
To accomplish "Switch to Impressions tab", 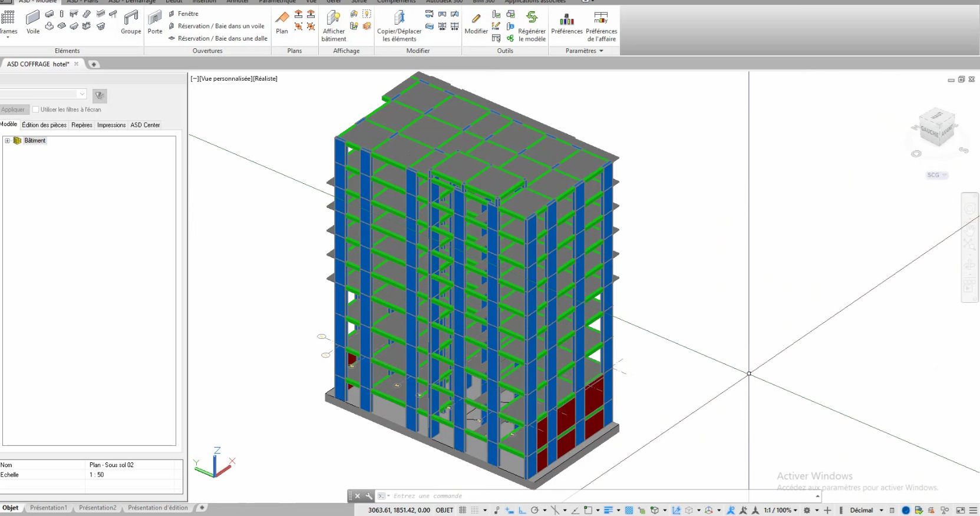I will click(111, 125).
